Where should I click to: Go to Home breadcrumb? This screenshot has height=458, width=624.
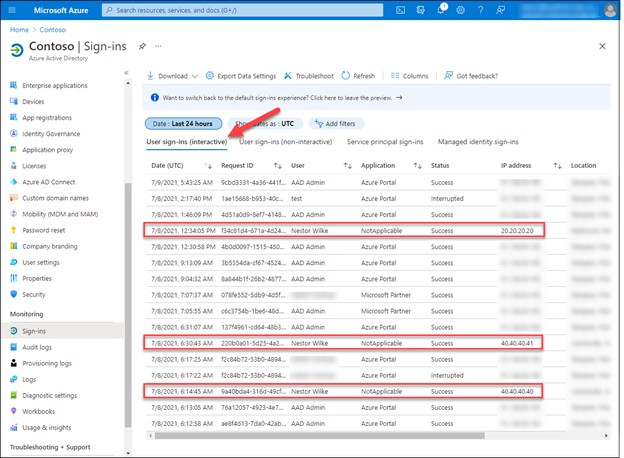pyautogui.click(x=19, y=29)
